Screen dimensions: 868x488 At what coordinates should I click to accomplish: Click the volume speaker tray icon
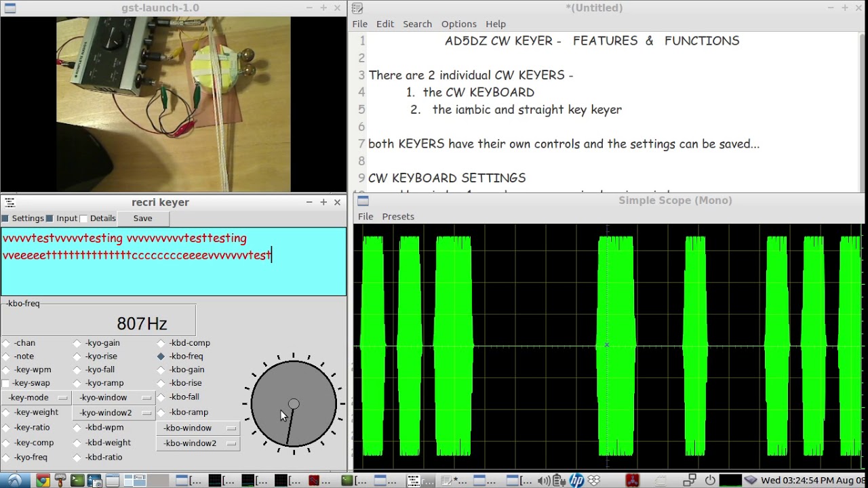(x=544, y=481)
